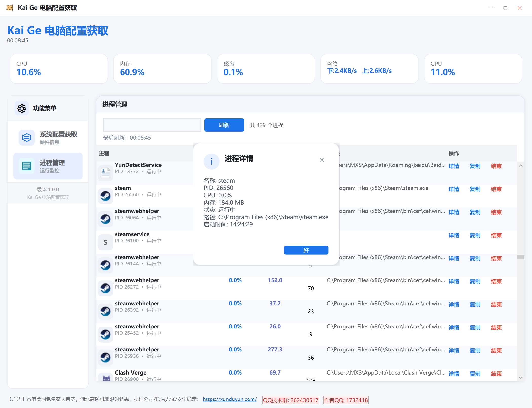The width and height of the screenshot is (532, 408).
Task: Click 结束 to end the steam process
Action: (496, 189)
